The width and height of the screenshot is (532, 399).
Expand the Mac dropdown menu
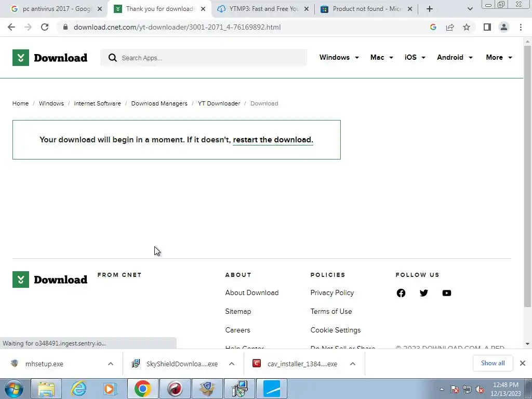382,57
